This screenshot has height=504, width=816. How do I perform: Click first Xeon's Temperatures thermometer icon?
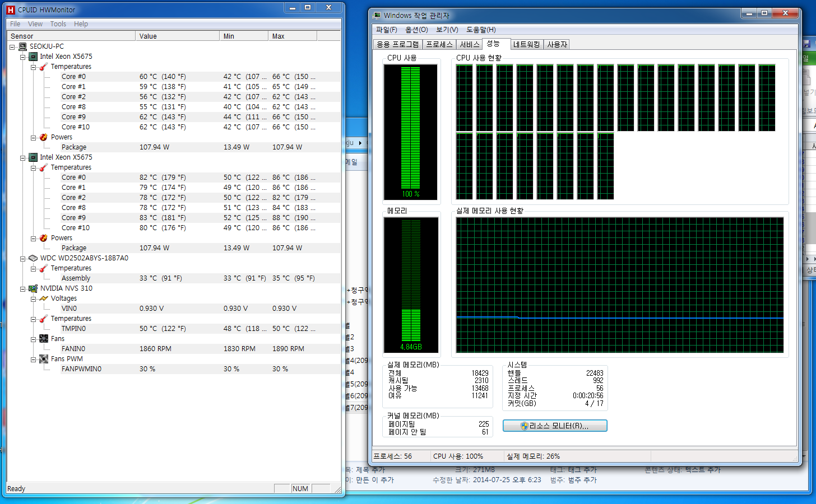tap(44, 67)
